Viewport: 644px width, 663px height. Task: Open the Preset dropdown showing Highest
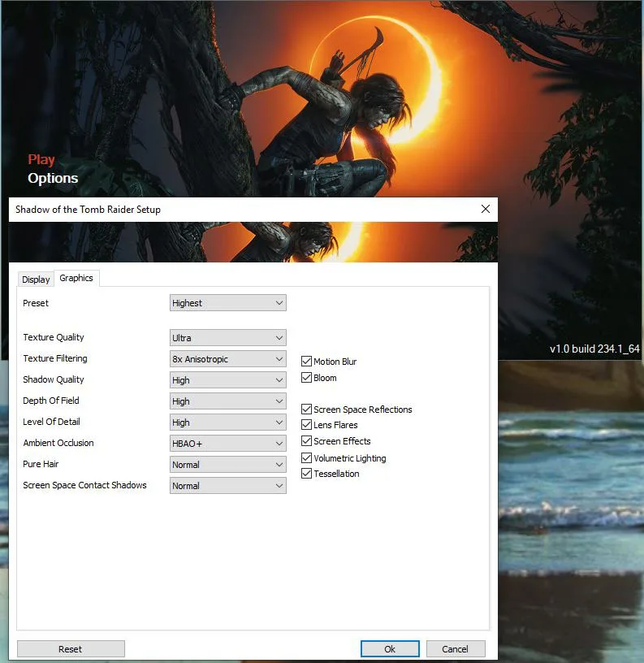point(227,303)
